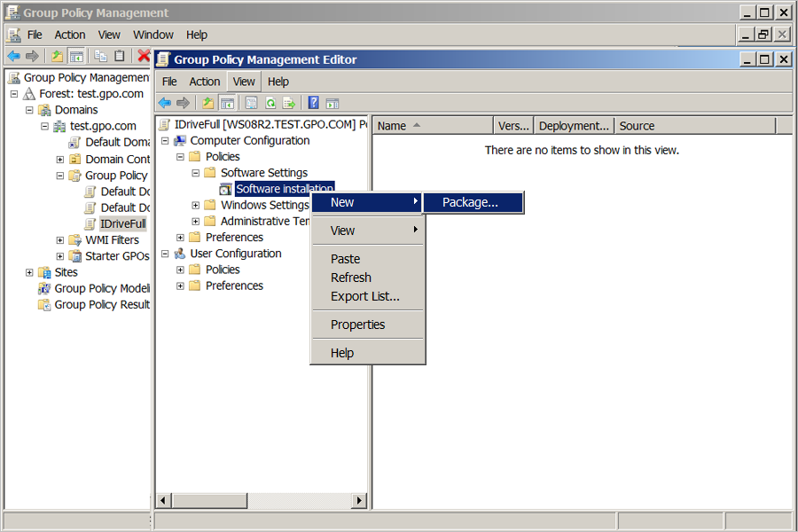
Task: Select Group Policy Results node
Action: pyautogui.click(x=102, y=305)
